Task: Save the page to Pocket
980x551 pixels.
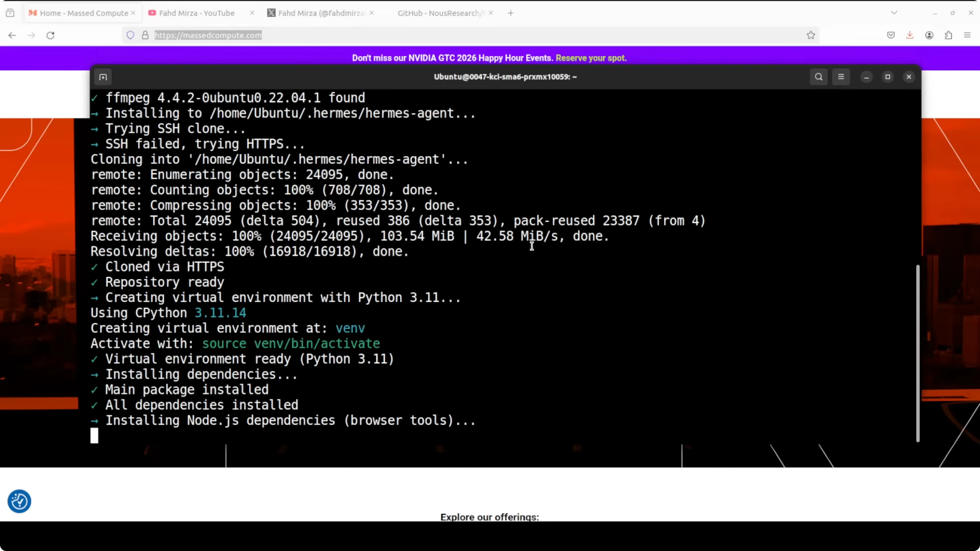Action: [x=891, y=35]
